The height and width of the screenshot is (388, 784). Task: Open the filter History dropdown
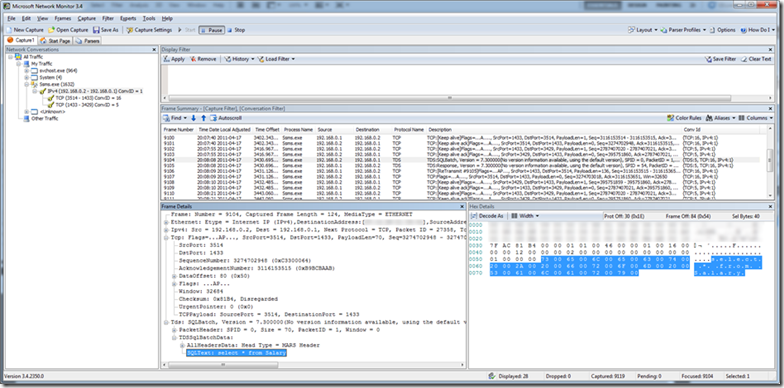coord(239,59)
